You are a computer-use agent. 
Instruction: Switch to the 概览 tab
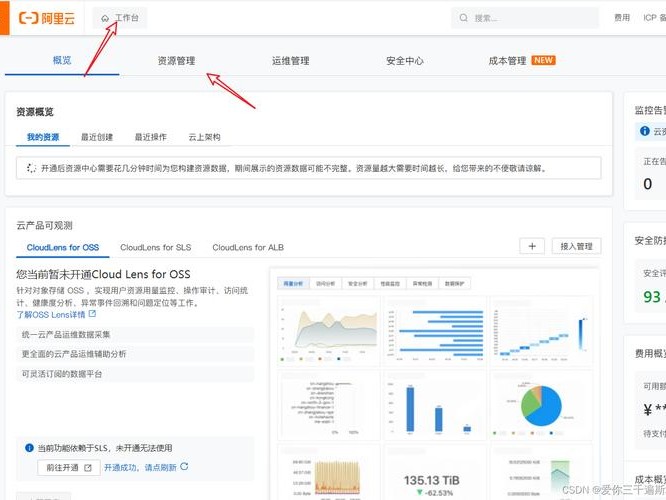(x=62, y=60)
